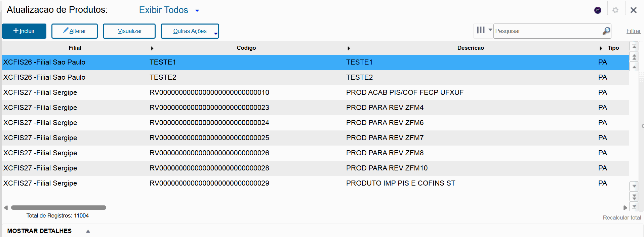
Task: Click the Pesquisar search field
Action: coord(548,31)
